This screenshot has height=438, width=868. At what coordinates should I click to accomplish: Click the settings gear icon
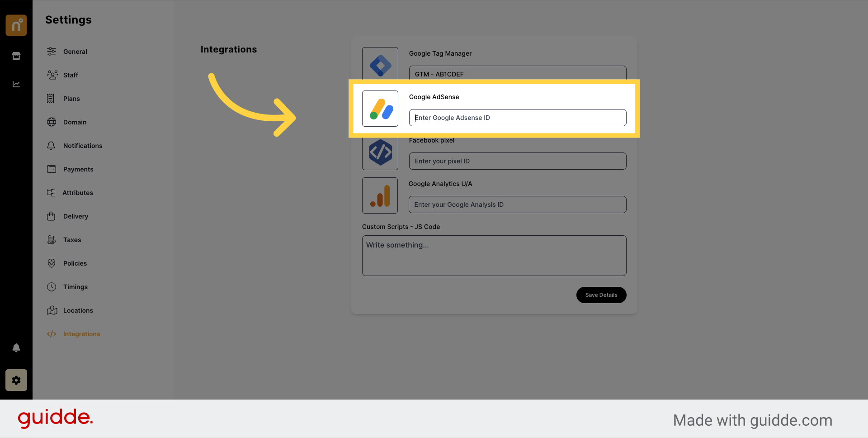pos(16,380)
